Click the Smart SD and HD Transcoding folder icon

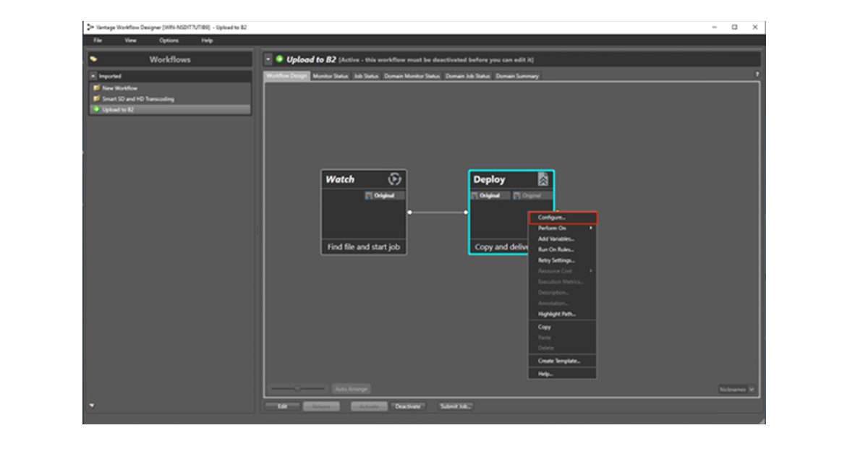coord(96,98)
